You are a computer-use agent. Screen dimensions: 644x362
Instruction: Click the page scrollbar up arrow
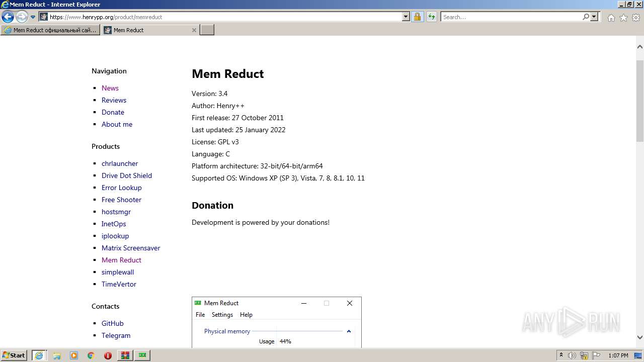[640, 47]
